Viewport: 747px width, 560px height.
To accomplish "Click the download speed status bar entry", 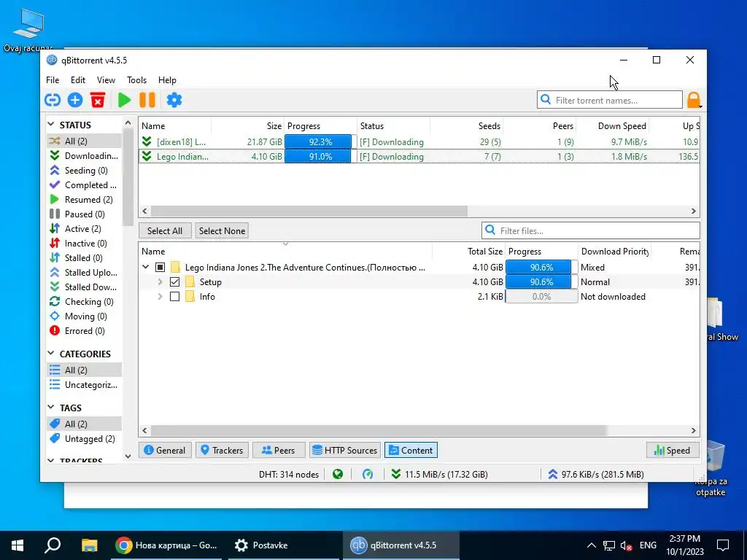I will click(438, 474).
